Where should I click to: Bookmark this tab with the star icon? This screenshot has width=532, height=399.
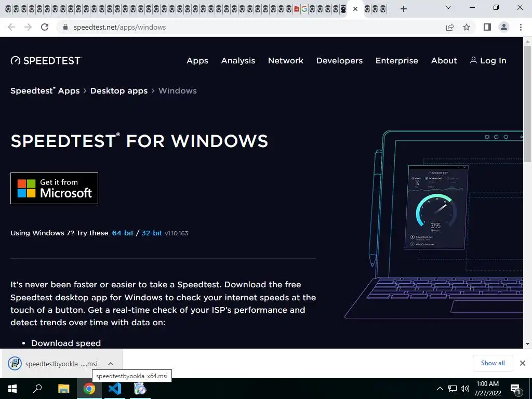coord(467,27)
